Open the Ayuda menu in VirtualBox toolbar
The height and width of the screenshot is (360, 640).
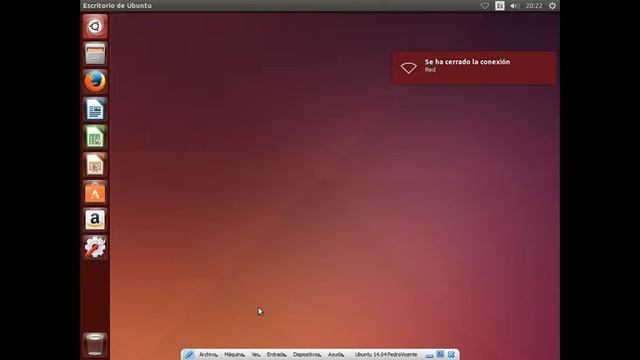tap(336, 355)
